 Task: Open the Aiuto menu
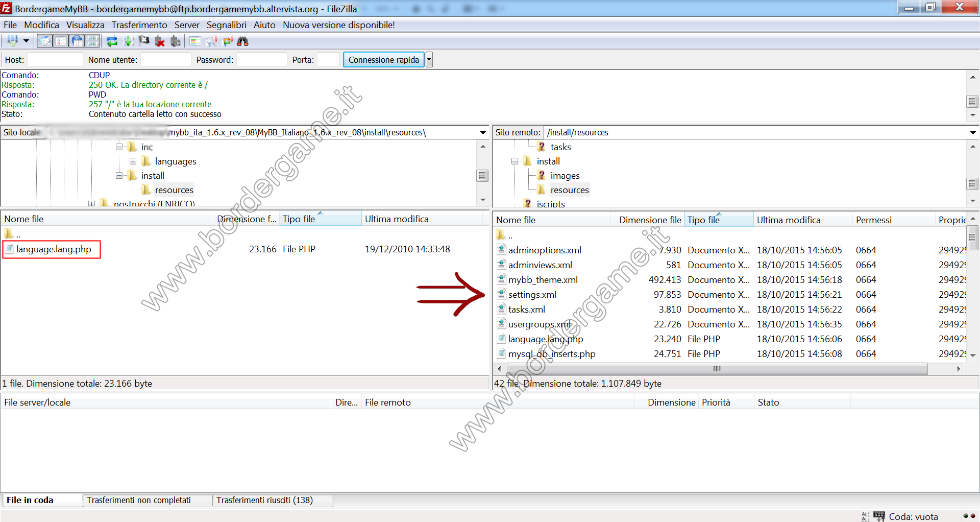[264, 25]
